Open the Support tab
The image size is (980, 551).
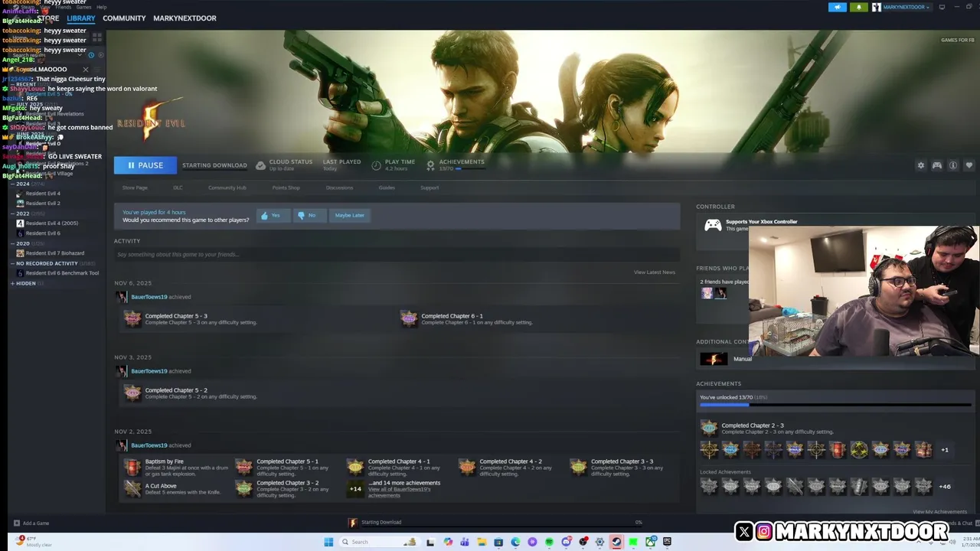point(430,187)
